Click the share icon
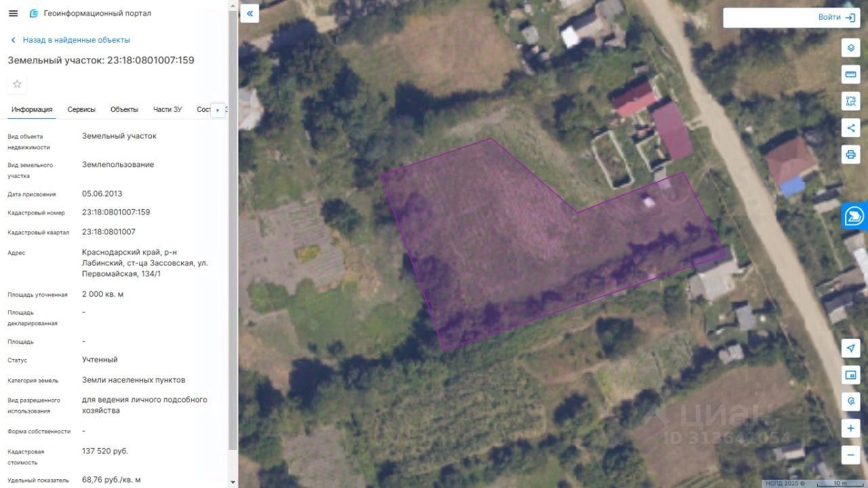The width and height of the screenshot is (868, 488). tap(850, 128)
